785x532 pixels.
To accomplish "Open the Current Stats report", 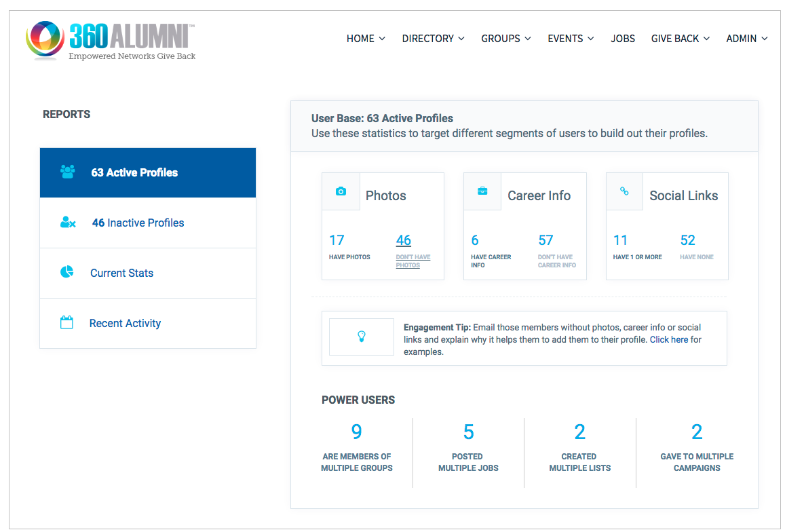I will click(x=148, y=273).
